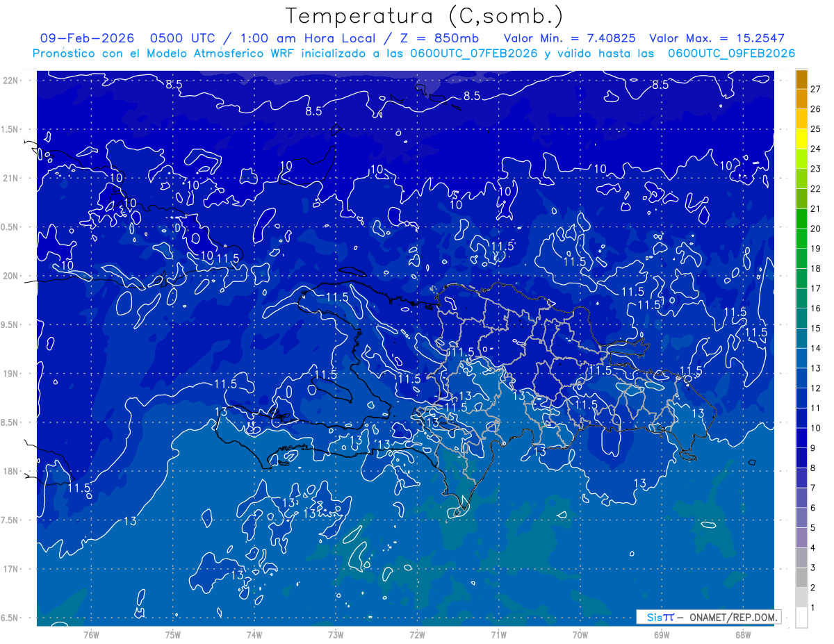The image size is (834, 644).
Task: Select the '71W' longitude label
Action: tap(498, 635)
